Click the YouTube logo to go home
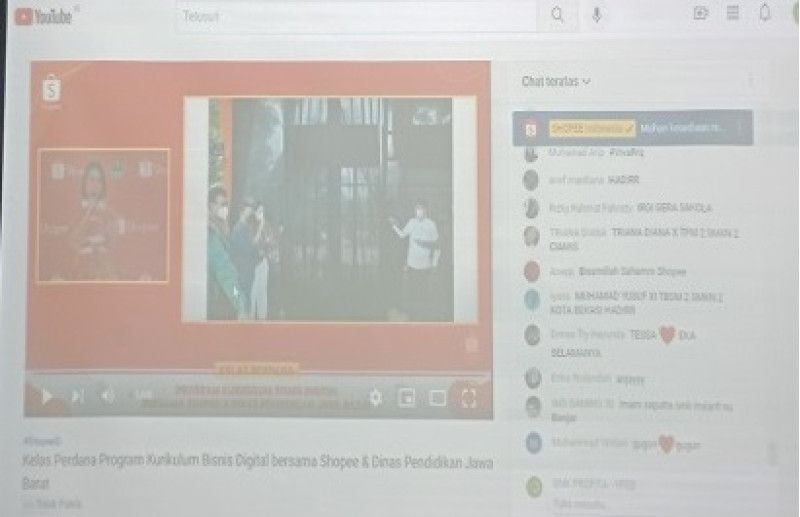 click(43, 15)
